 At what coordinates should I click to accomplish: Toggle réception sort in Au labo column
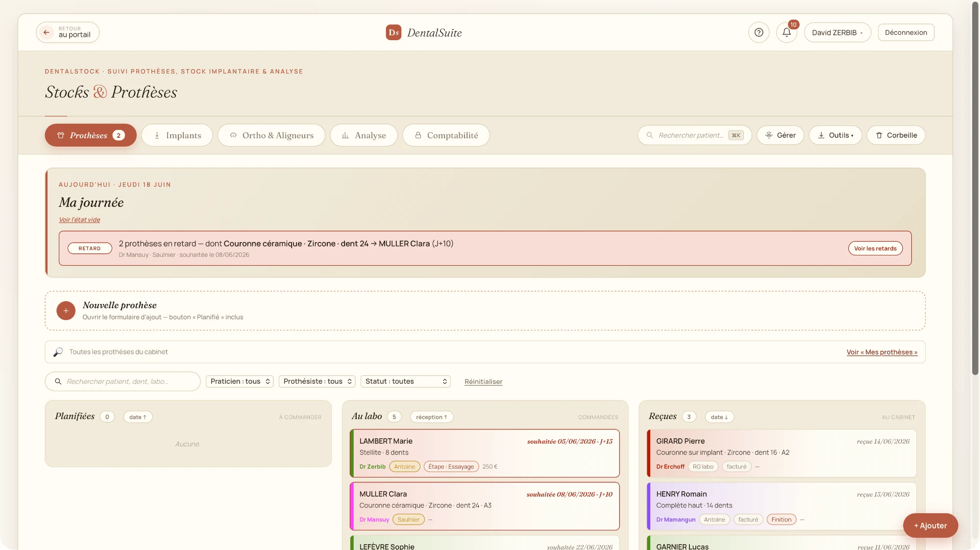[x=432, y=417]
